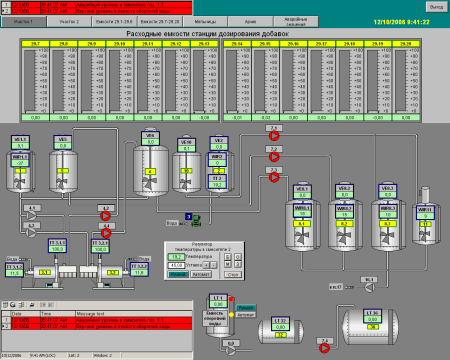
Task: Click the print icon in alarm toolbar
Action: [32, 305]
